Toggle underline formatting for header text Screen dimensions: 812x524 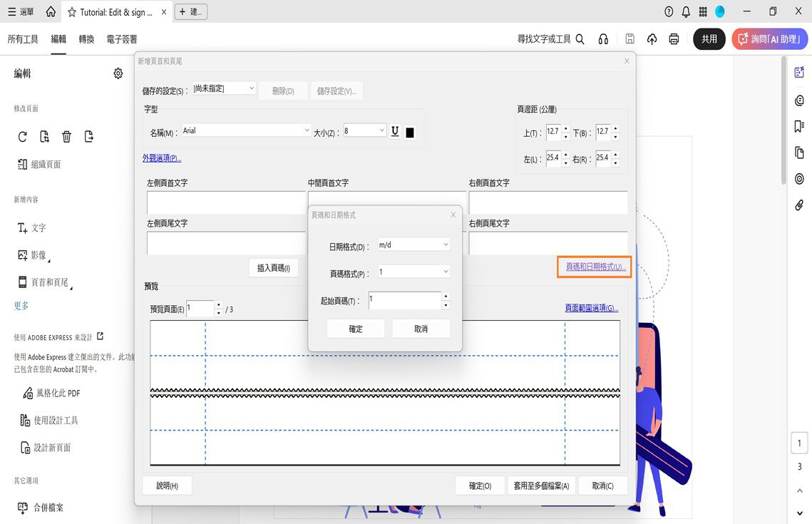click(x=395, y=130)
